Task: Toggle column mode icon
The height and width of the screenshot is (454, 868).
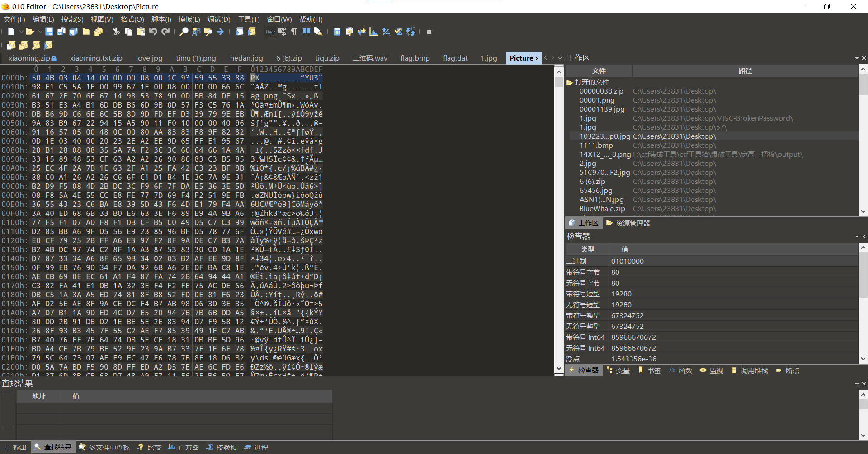Action: pos(307,32)
